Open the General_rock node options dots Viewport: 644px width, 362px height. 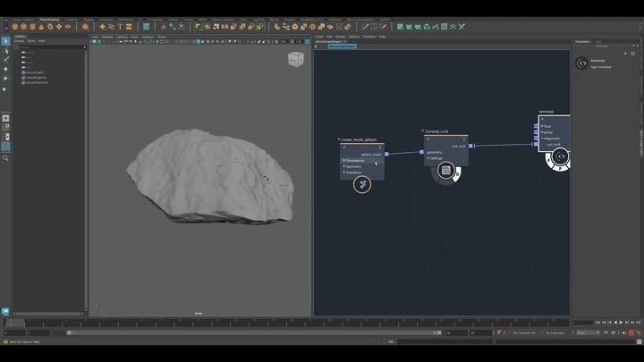(x=464, y=139)
